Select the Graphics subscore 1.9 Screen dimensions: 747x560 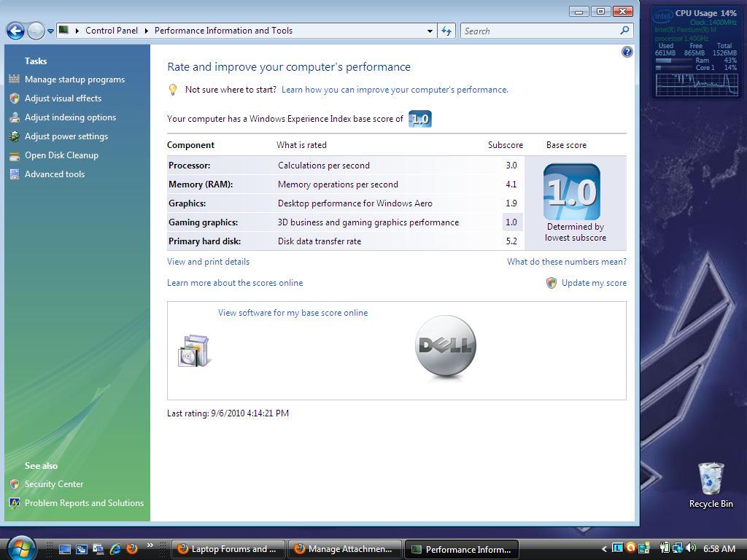pos(511,203)
